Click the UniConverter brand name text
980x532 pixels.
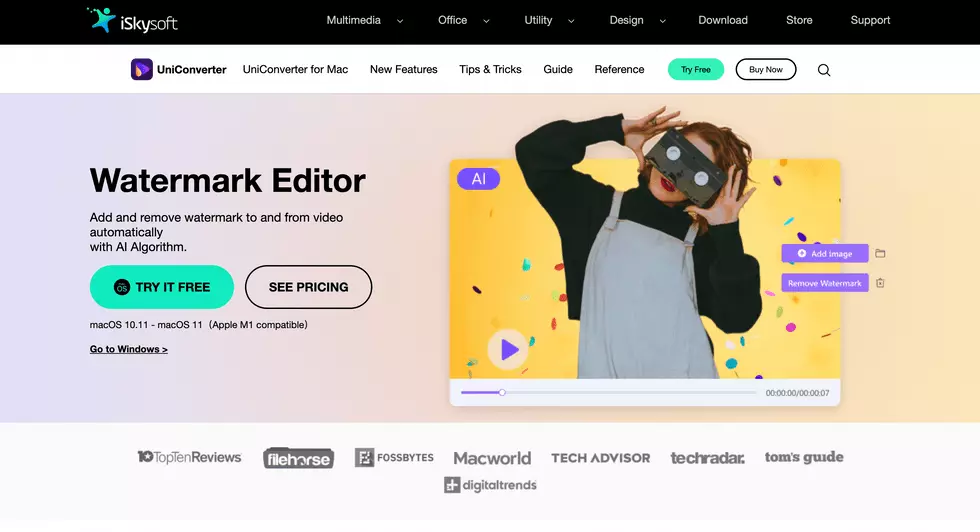191,69
